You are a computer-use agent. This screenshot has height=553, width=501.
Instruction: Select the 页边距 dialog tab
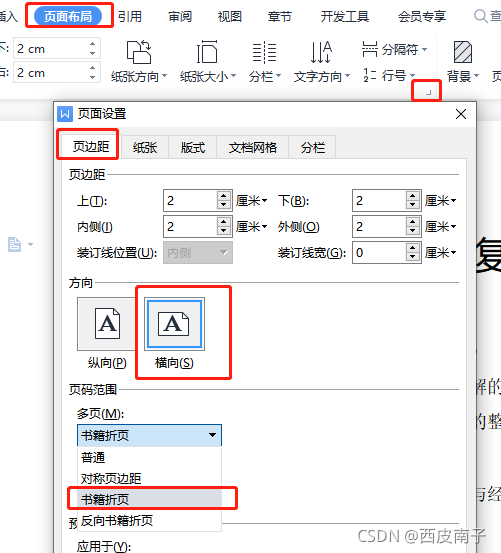91,146
